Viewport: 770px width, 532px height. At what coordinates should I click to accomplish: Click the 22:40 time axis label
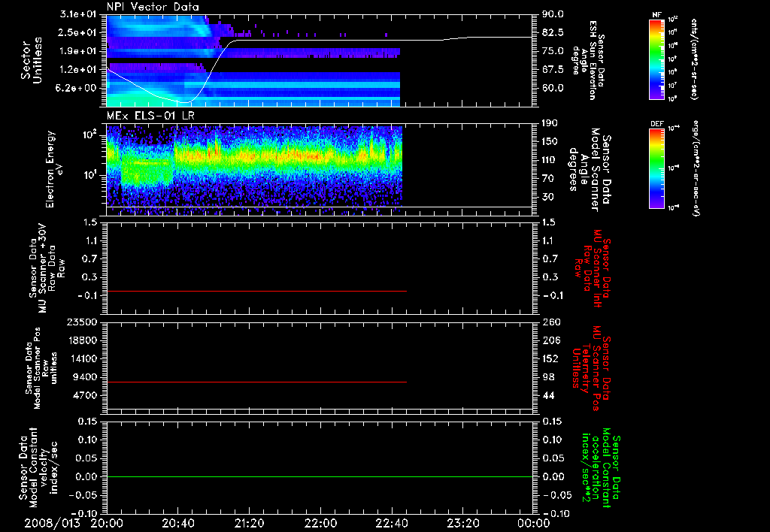tap(391, 523)
